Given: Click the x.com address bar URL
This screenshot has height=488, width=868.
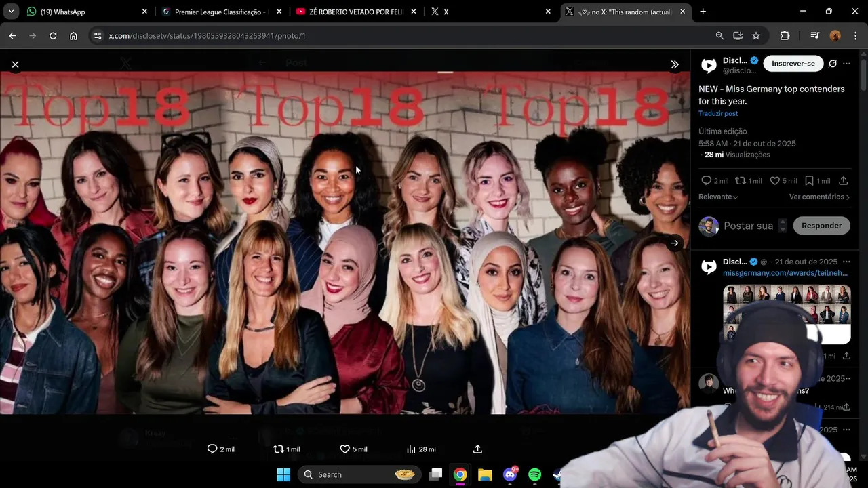Looking at the screenshot, I should [x=207, y=35].
